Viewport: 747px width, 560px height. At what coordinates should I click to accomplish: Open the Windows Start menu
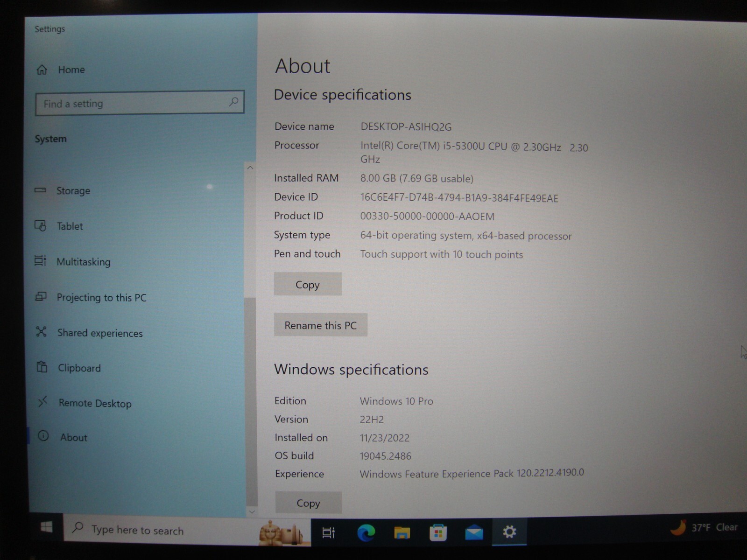46,527
